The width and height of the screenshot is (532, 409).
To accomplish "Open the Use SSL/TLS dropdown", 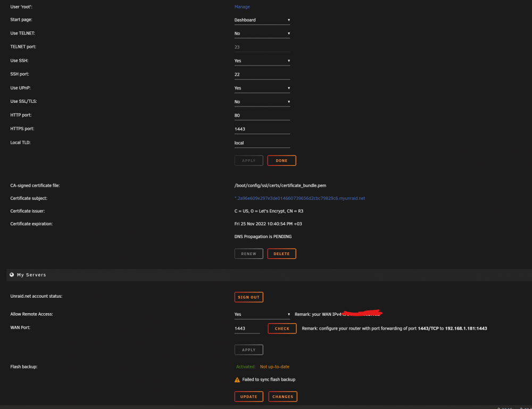I will 262,102.
